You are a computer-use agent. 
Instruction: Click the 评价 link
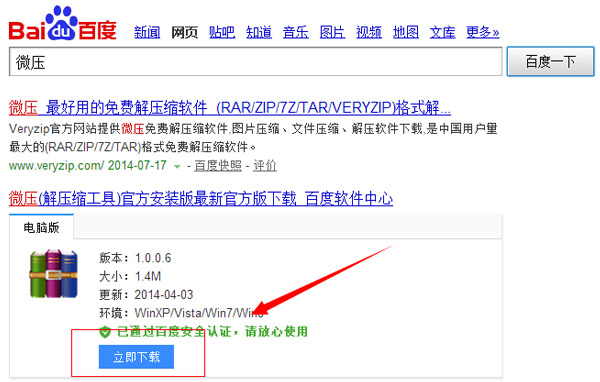(265, 166)
